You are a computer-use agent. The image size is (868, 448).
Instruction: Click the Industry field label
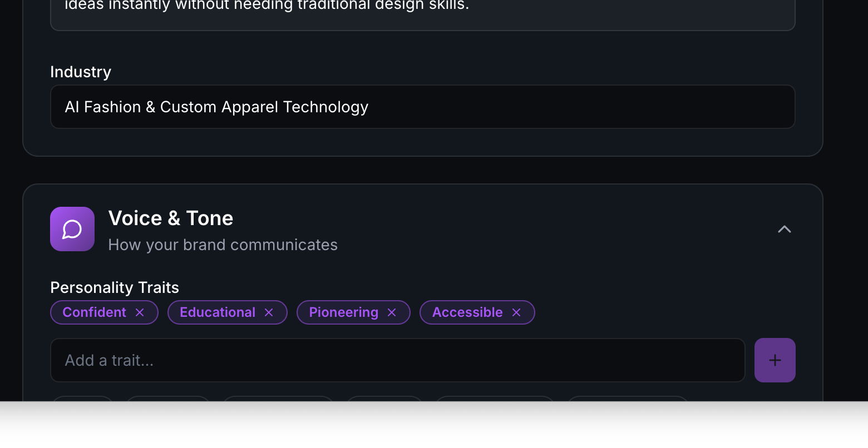(81, 72)
